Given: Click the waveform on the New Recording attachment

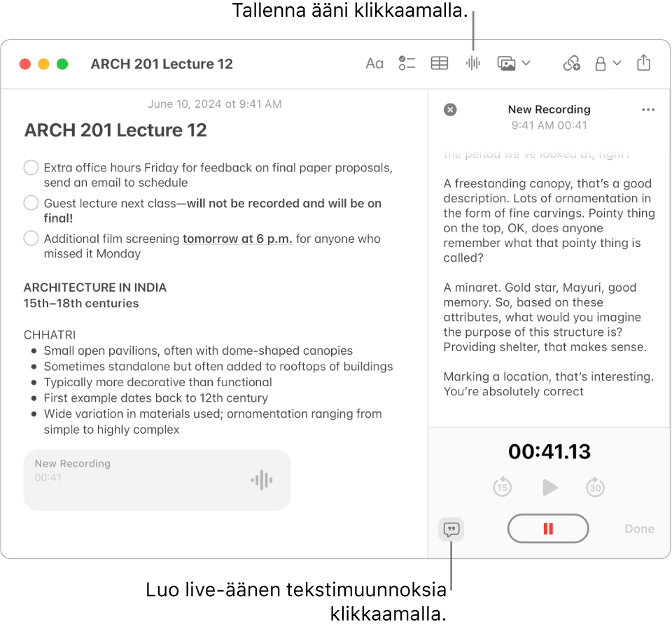Looking at the screenshot, I should (x=260, y=480).
